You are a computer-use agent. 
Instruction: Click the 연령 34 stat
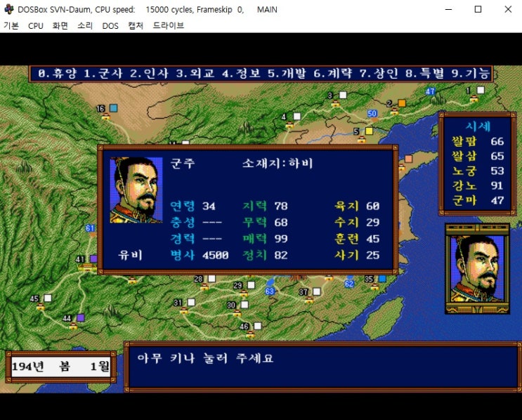tap(193, 206)
